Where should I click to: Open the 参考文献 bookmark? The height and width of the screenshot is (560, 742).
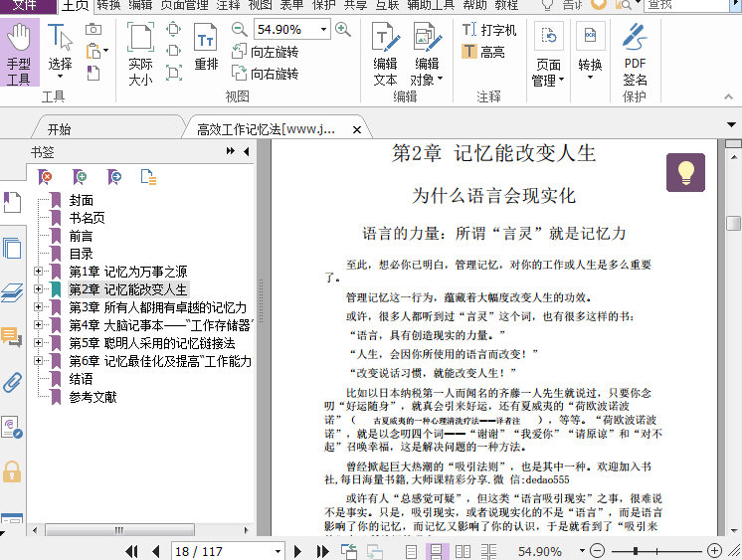tap(93, 397)
